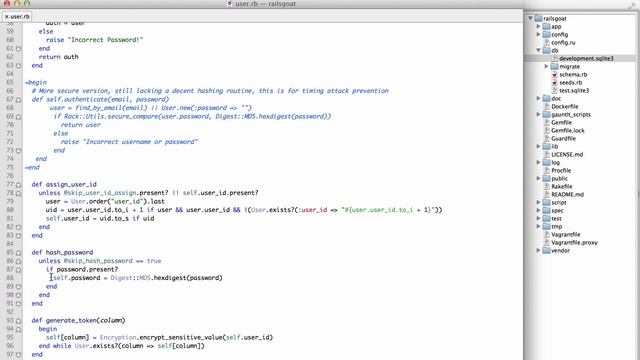The width and height of the screenshot is (640, 360).
Task: Open Dockerfile in the file tree
Action: pos(564,107)
